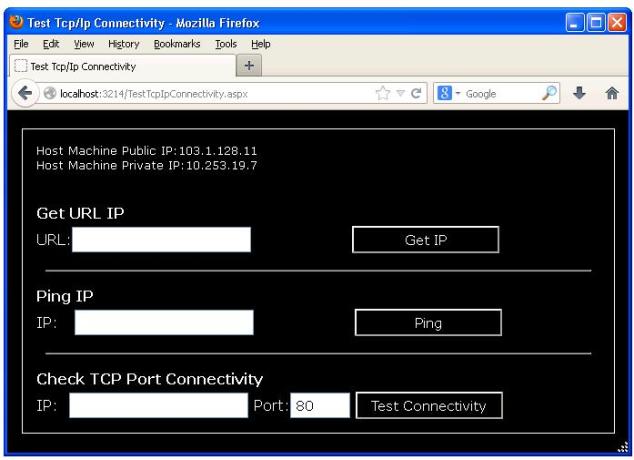Click the Ping IP heading
Image resolution: width=634 pixels, height=460 pixels.
65,296
